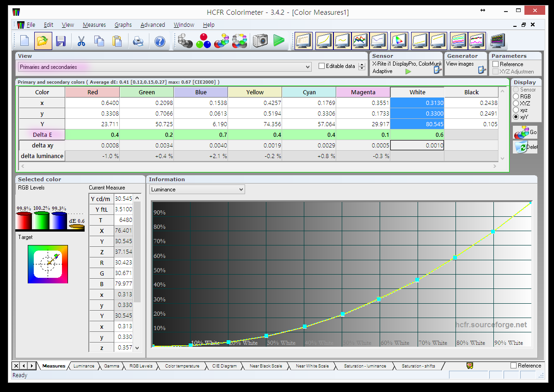This screenshot has width=554, height=392.
Task: Click the blue help question mark icon
Action: pos(160,41)
